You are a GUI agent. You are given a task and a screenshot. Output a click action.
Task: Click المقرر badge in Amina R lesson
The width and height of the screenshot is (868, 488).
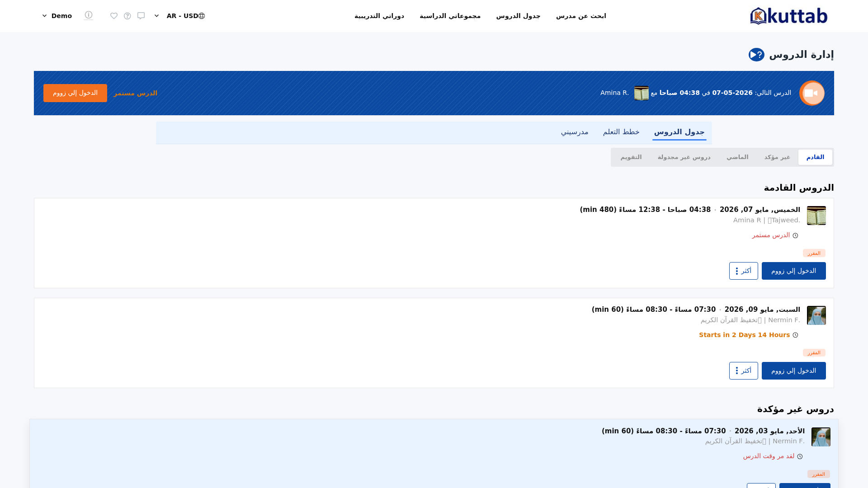(x=814, y=253)
